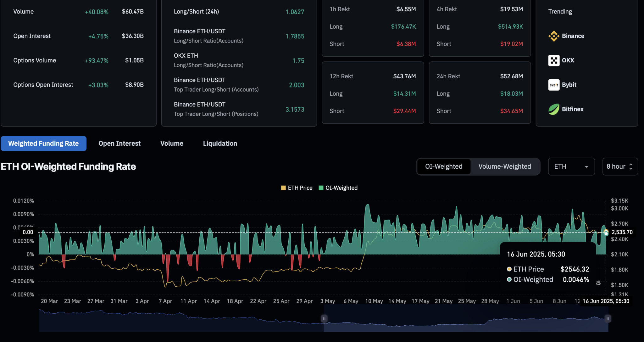Click left range handle on mini chart
This screenshot has width=644, height=342.
coord(324,319)
